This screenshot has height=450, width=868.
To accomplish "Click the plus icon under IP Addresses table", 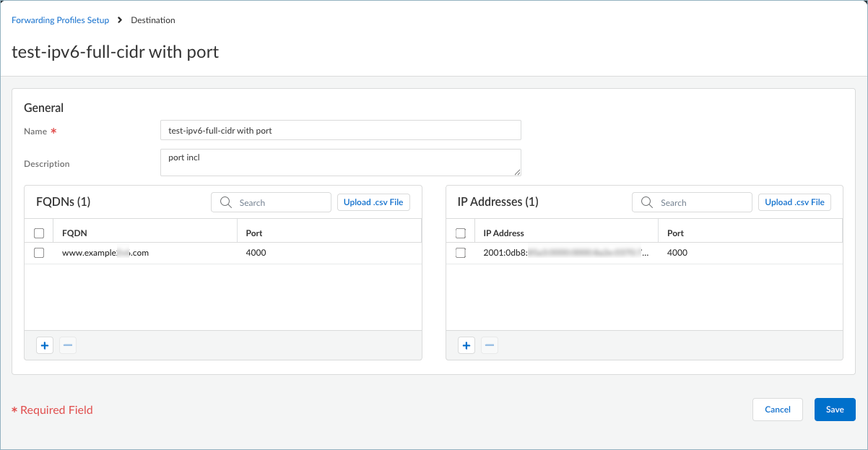I will (466, 345).
